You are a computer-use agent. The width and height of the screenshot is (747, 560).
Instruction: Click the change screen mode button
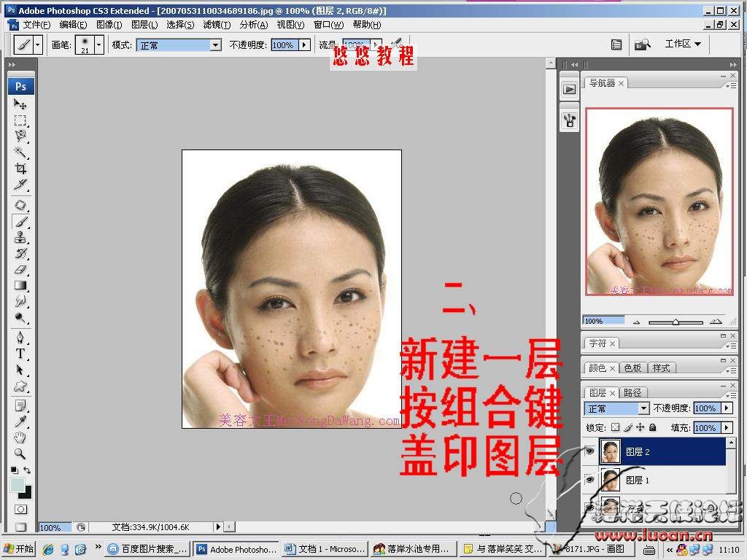coord(20,526)
